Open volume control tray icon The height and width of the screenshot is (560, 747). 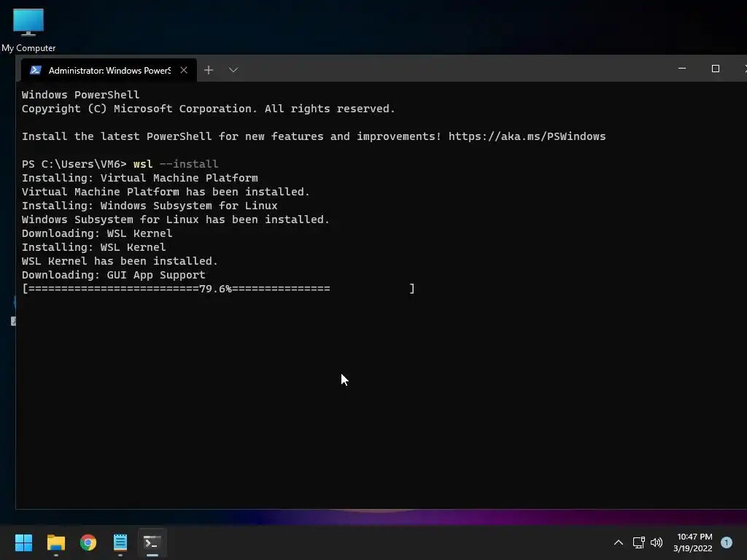coord(657,542)
